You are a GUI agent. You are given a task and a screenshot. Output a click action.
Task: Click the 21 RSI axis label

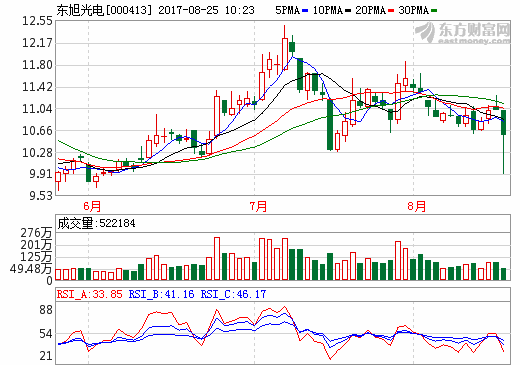click(46, 356)
